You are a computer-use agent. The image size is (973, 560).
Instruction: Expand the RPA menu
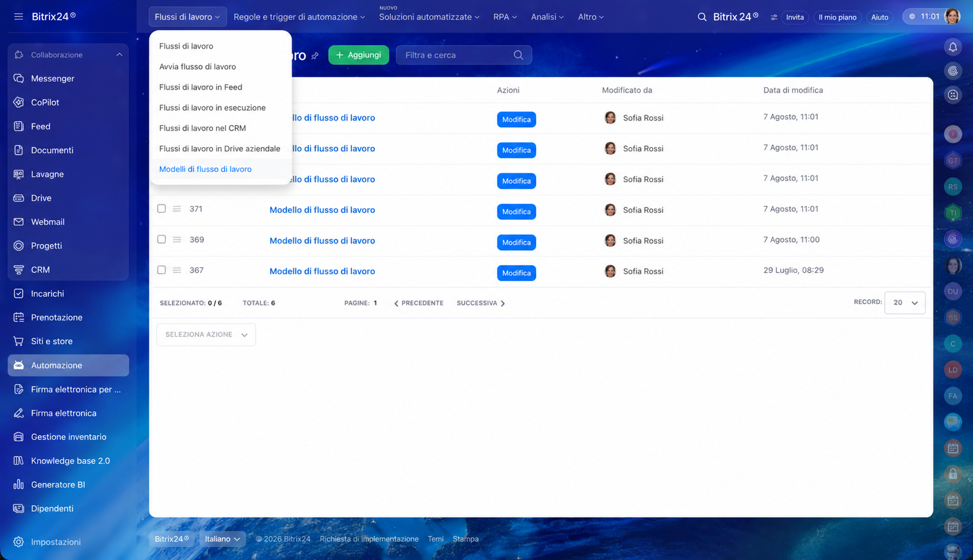[x=505, y=17]
